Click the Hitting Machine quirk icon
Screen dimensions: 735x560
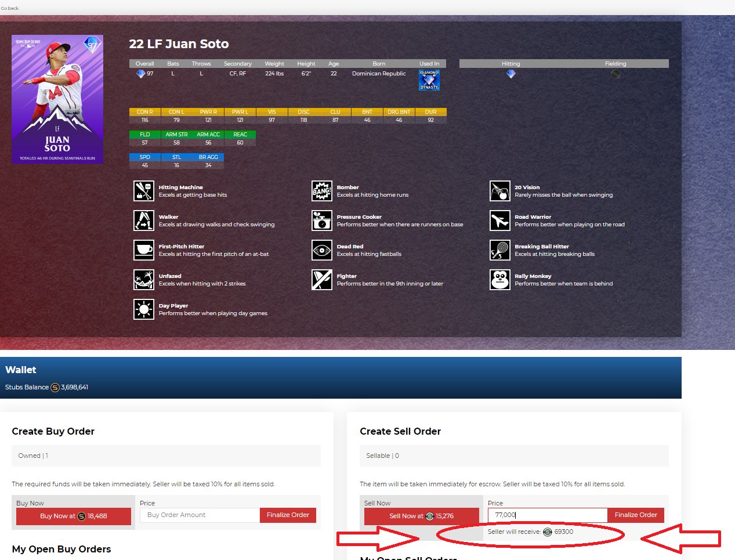pos(143,191)
